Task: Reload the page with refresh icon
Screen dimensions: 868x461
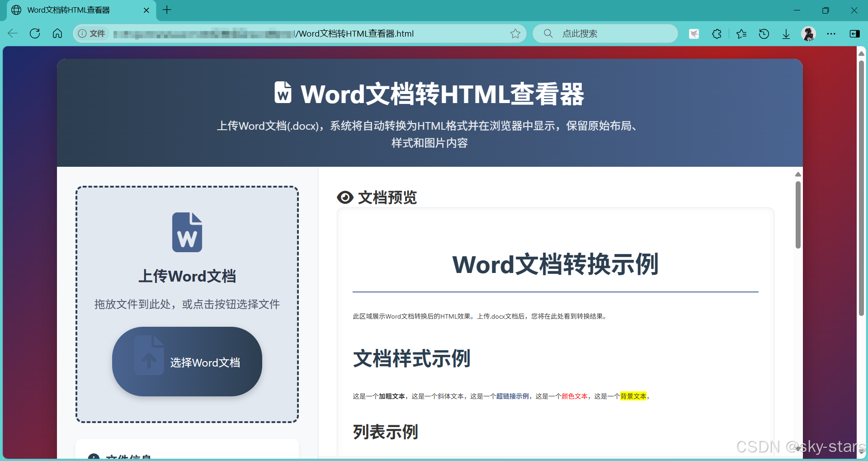Action: pyautogui.click(x=35, y=33)
